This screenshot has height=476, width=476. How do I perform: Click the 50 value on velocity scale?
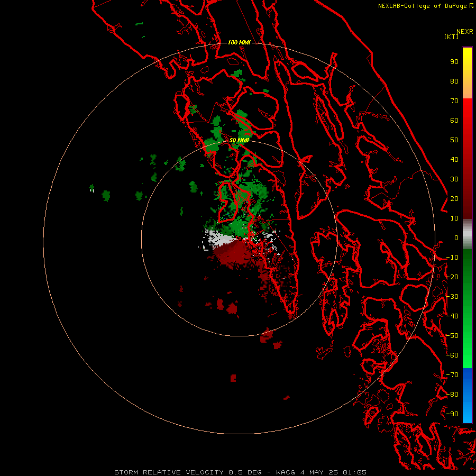[454, 140]
